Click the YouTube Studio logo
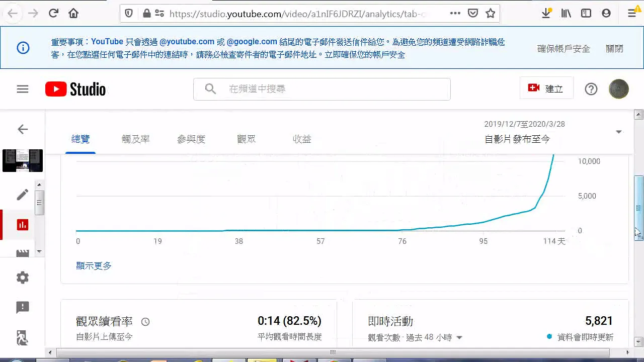The image size is (644, 362). 75,89
